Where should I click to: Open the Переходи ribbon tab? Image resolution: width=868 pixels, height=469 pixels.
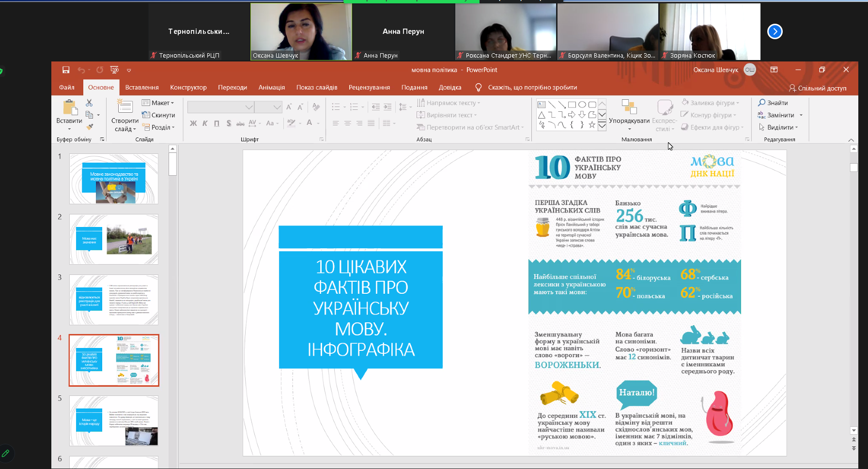coord(232,87)
